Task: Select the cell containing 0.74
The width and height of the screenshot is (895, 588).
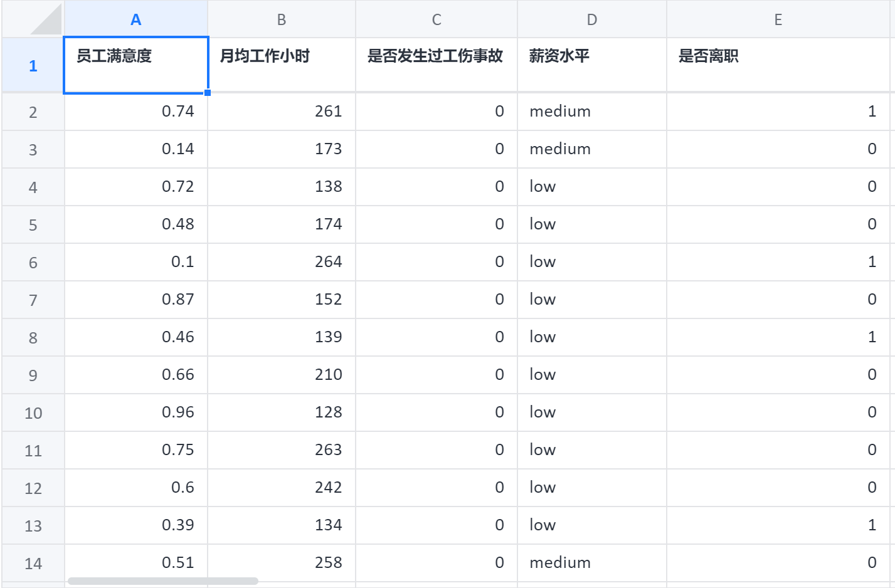Action: [x=135, y=112]
